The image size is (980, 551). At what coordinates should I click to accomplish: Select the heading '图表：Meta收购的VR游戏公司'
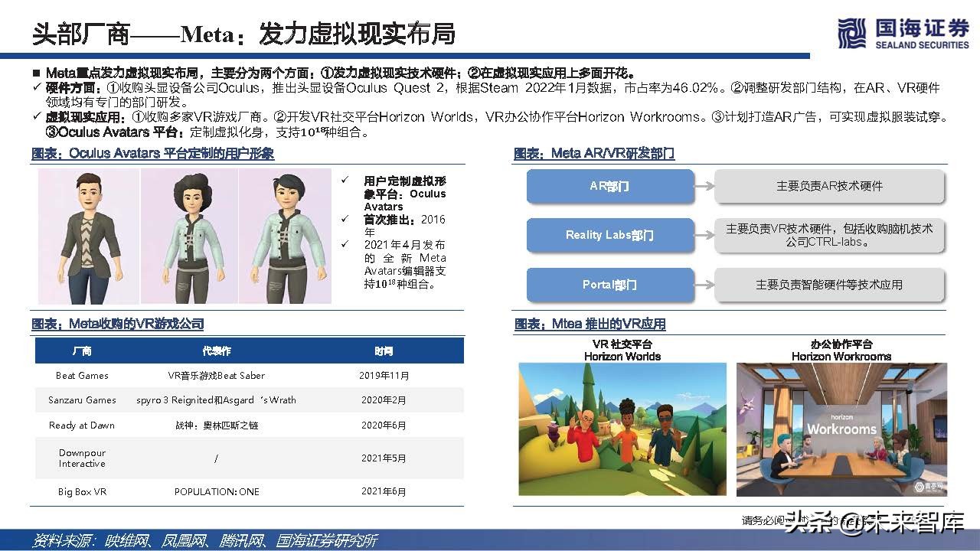click(x=118, y=324)
